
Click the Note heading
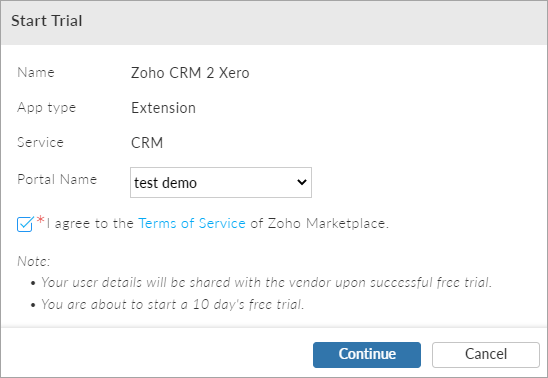pyautogui.click(x=34, y=261)
